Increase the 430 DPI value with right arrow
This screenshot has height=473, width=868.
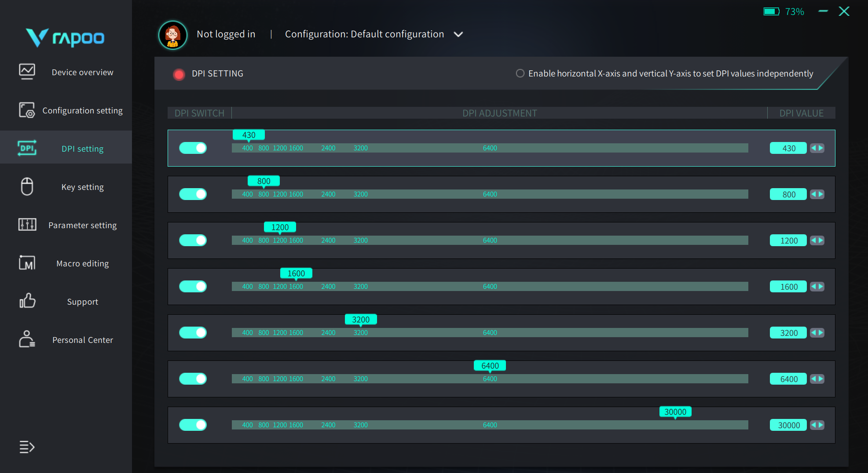[x=821, y=148]
